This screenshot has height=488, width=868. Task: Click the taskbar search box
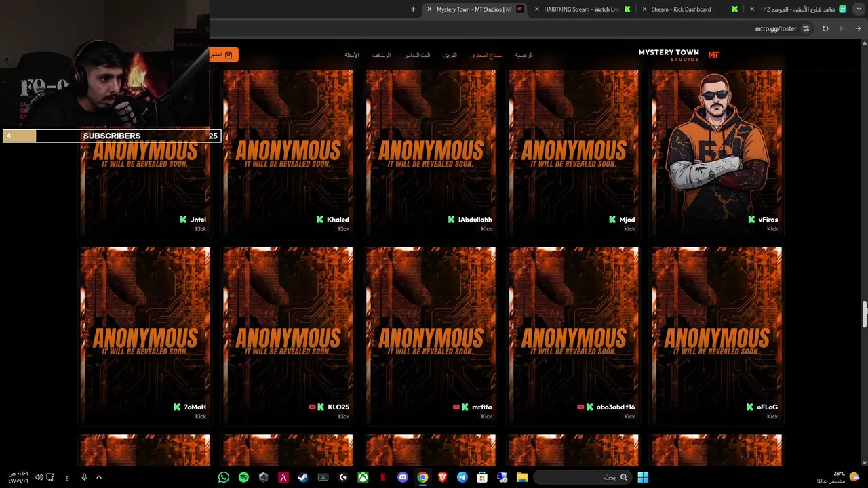click(583, 477)
